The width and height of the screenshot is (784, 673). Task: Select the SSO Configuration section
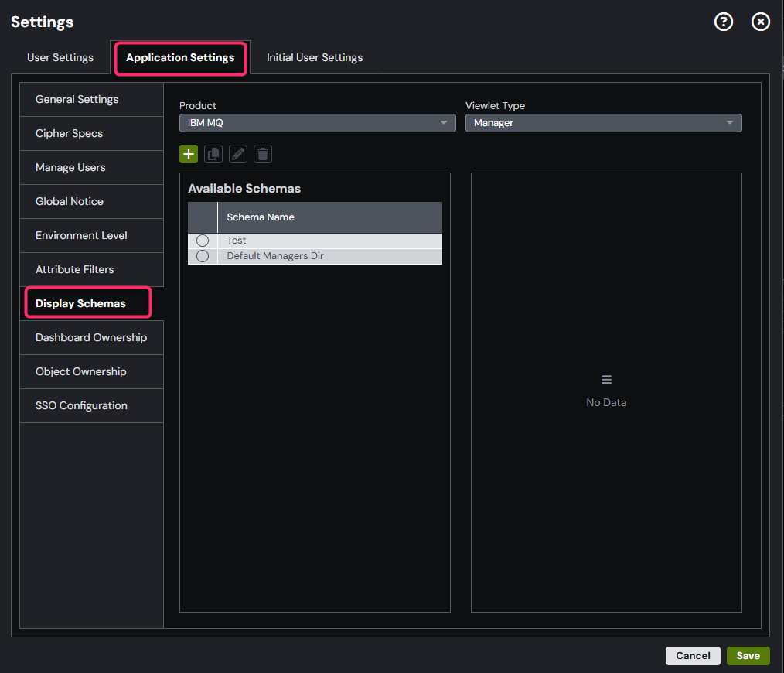(x=81, y=405)
